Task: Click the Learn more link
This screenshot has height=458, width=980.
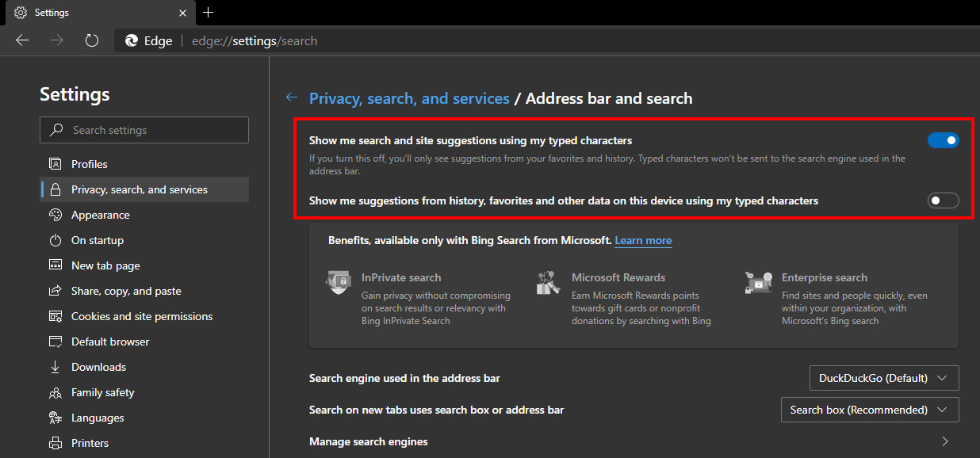Action: (x=643, y=240)
